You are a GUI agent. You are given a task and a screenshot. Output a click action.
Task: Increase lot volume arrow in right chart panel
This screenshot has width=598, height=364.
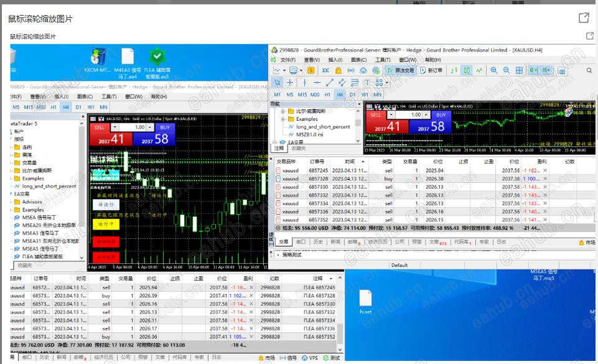(x=426, y=114)
